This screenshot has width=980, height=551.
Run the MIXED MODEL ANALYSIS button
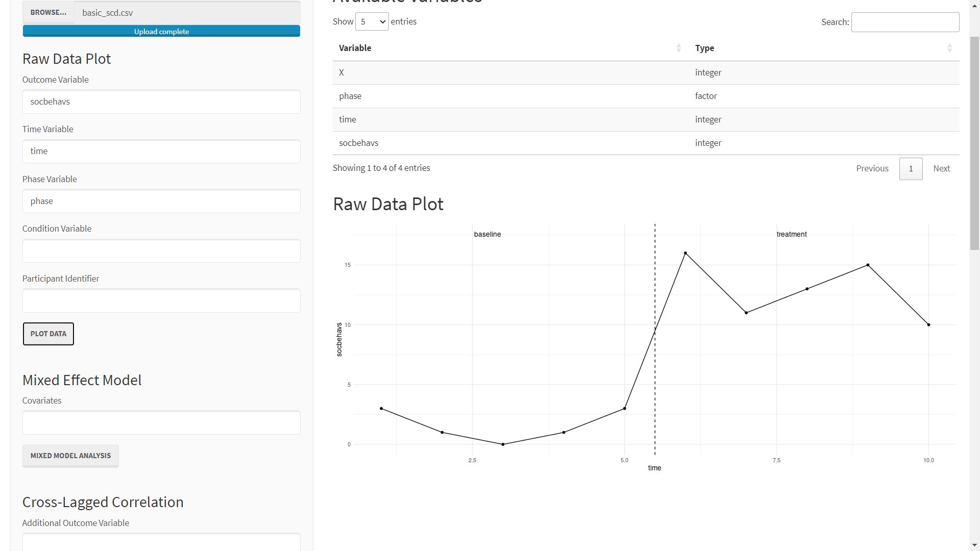click(70, 456)
